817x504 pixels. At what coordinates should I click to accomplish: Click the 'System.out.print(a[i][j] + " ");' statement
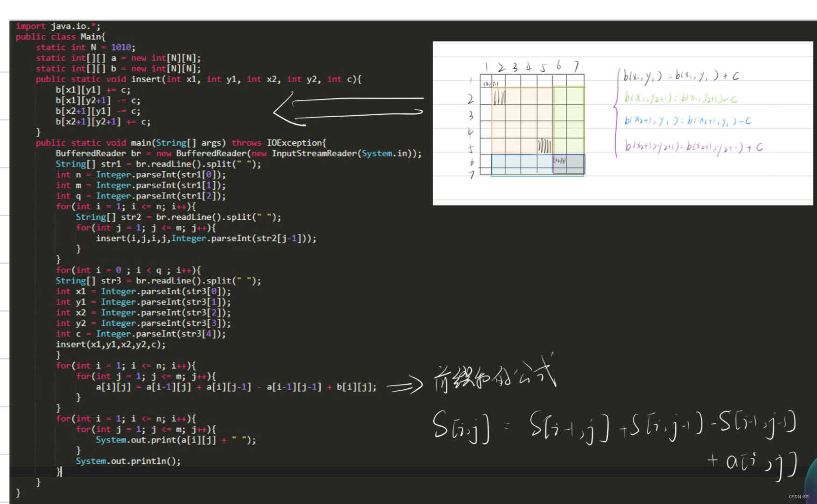coord(176,440)
